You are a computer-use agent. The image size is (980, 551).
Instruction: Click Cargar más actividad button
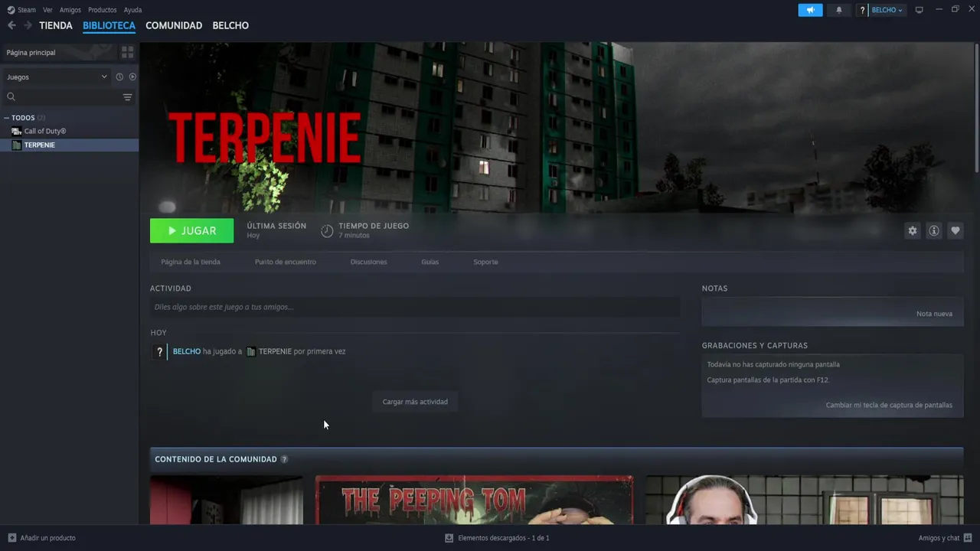tap(415, 402)
